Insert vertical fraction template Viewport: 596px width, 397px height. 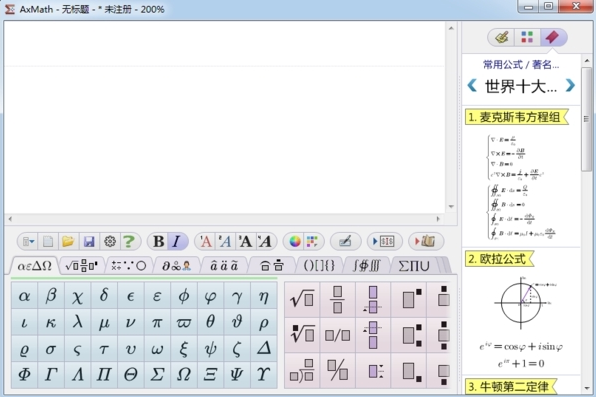(338, 300)
